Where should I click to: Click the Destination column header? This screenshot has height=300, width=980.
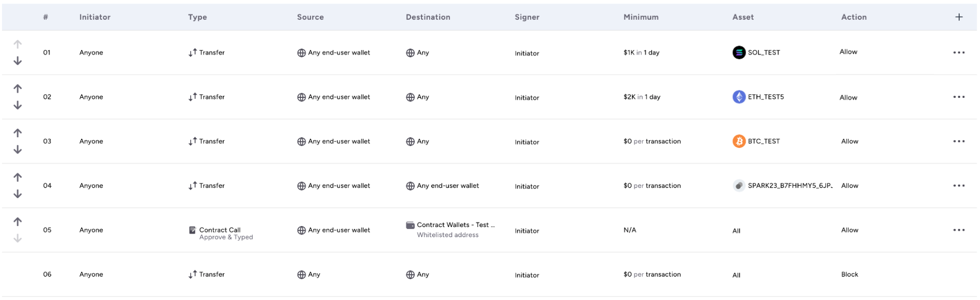tap(428, 17)
